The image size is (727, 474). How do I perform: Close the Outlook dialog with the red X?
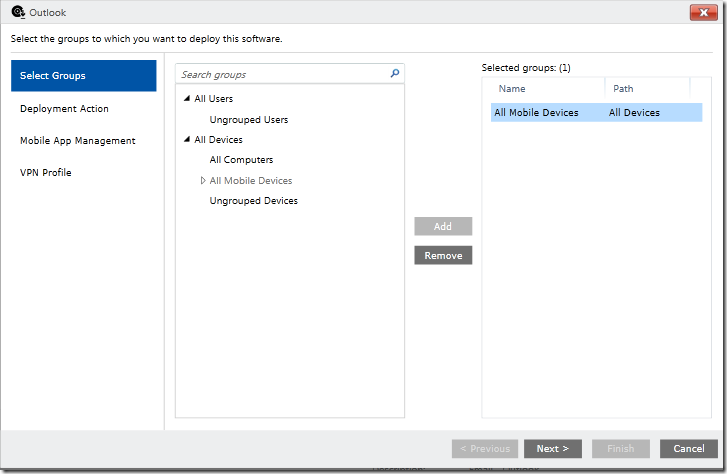[703, 12]
